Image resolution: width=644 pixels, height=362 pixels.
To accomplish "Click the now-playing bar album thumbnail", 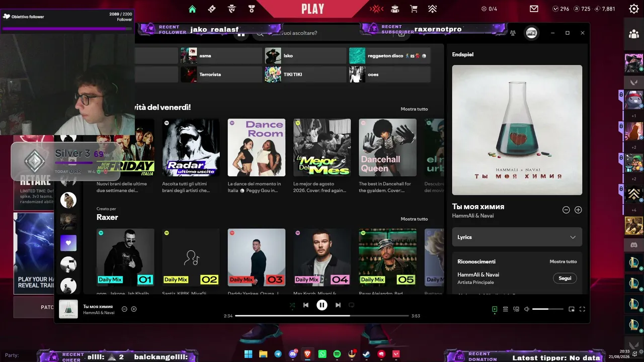I will click(x=68, y=309).
